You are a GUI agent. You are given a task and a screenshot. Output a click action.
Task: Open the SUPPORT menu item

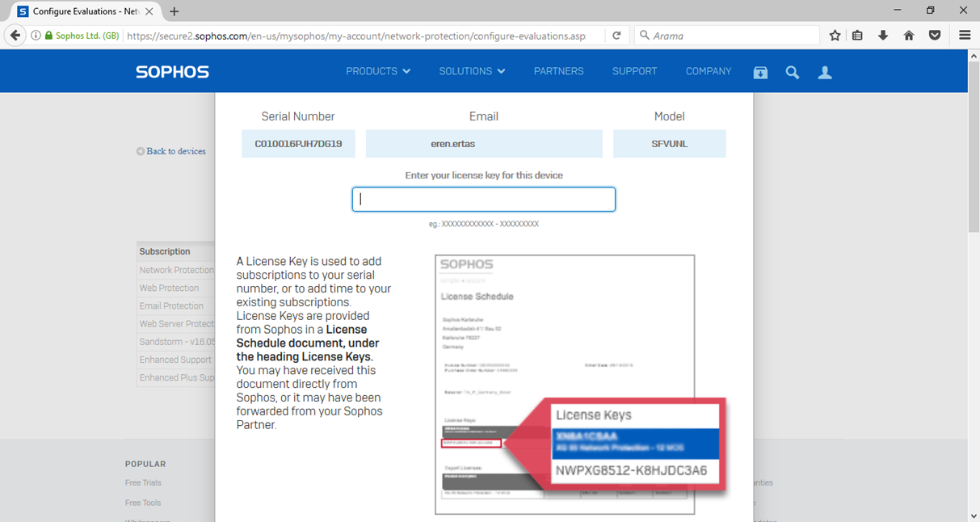(x=634, y=71)
